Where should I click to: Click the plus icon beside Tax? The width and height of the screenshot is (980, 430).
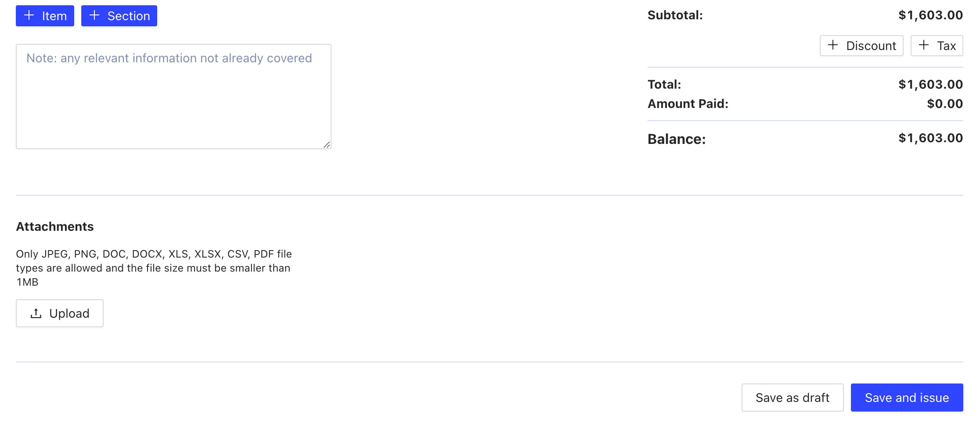[x=924, y=45]
